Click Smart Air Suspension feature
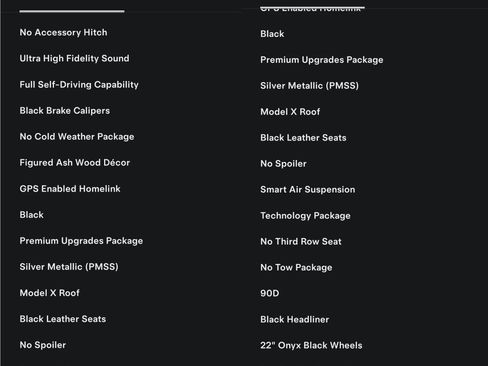This screenshot has height=366, width=488. pyautogui.click(x=308, y=190)
